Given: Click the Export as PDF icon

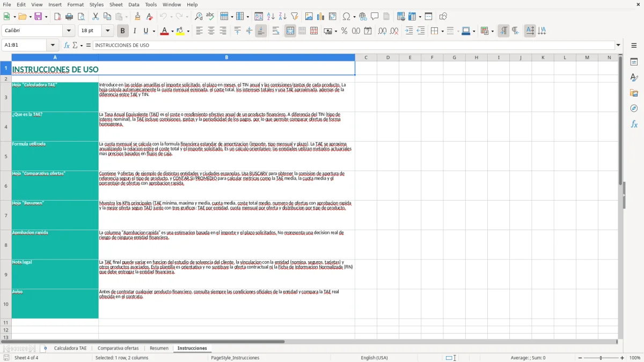Looking at the screenshot, I should click(x=57, y=17).
